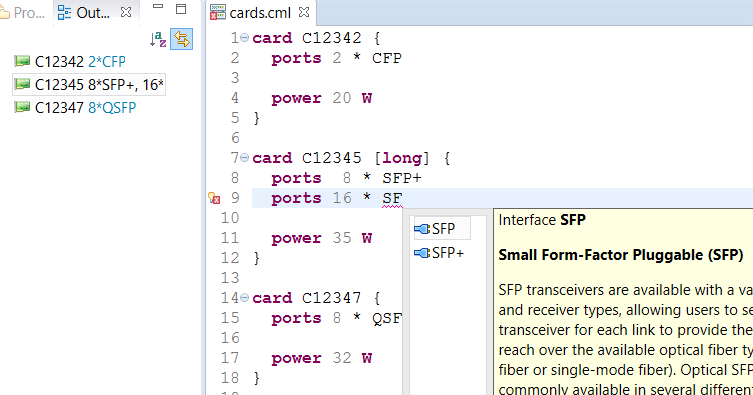Minimize the Outline view panel
753x395 pixels.
click(x=158, y=7)
